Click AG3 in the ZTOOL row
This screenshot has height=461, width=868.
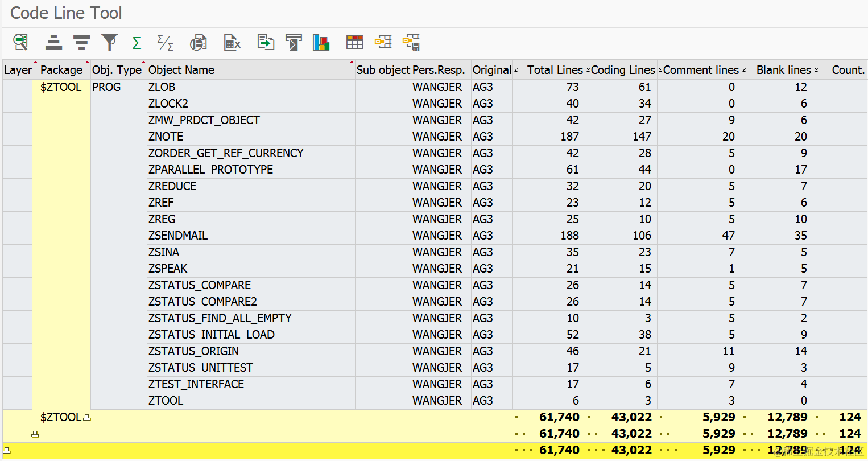click(x=483, y=401)
